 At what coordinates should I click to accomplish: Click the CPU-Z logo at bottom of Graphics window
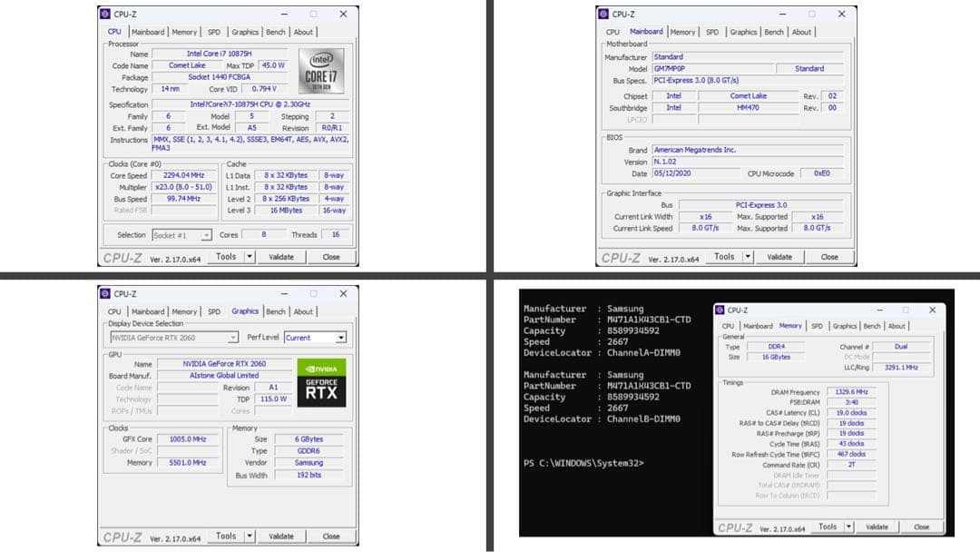tap(122, 535)
